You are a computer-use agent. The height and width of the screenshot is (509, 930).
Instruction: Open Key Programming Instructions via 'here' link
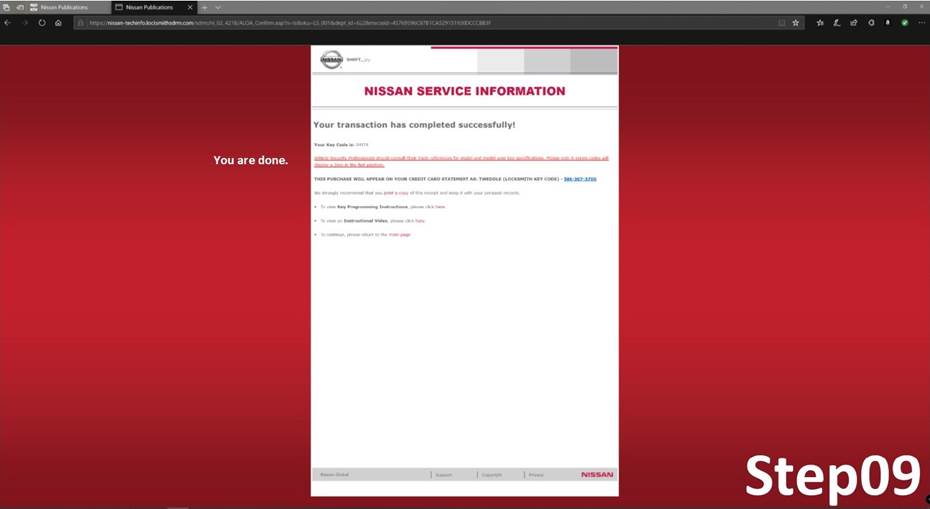coord(440,207)
